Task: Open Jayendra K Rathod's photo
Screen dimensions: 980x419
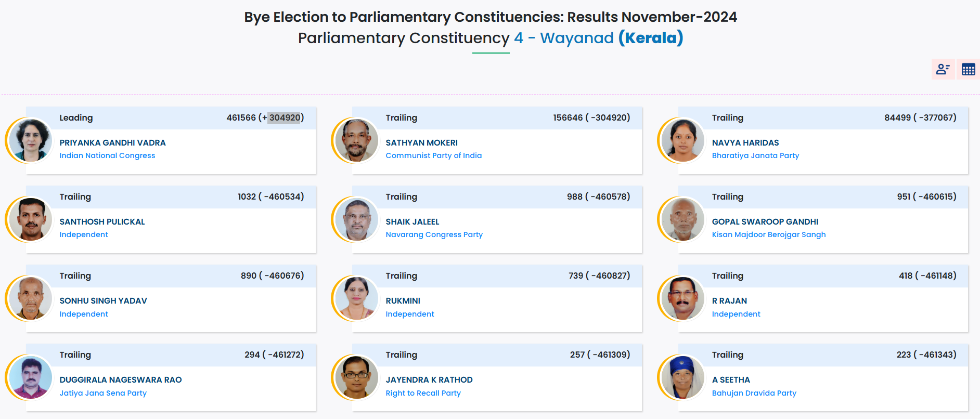Action: tap(356, 377)
